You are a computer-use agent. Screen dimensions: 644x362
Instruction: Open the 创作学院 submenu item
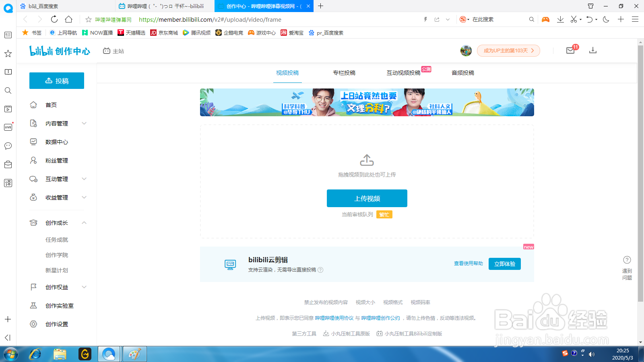(x=57, y=255)
